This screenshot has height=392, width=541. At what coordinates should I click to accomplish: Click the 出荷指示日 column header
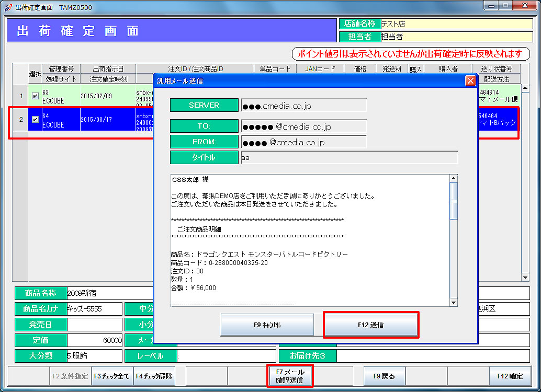pyautogui.click(x=108, y=69)
